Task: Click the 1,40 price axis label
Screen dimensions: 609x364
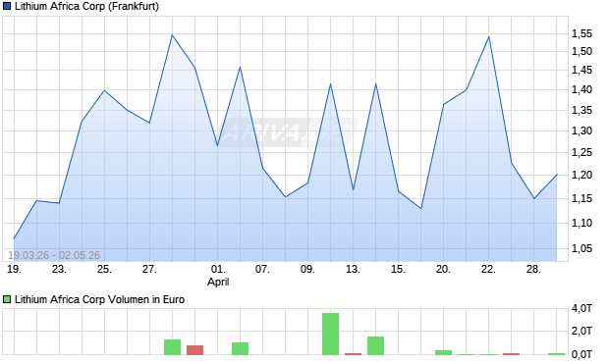Action: pyautogui.click(x=581, y=89)
